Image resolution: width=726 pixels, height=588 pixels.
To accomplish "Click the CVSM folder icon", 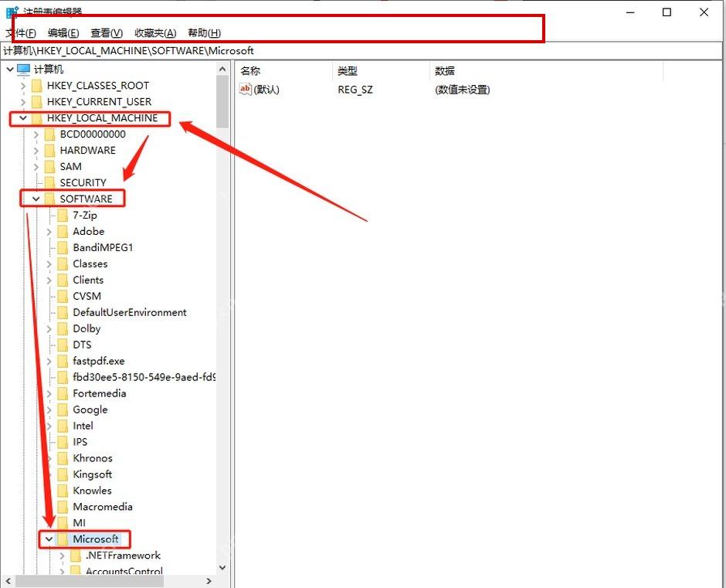I will 63,296.
